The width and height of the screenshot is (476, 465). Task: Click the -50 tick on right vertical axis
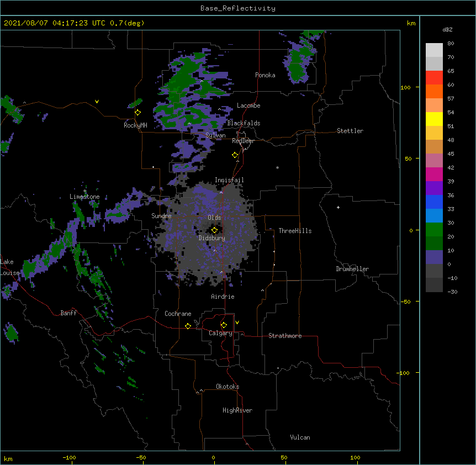coord(405,302)
